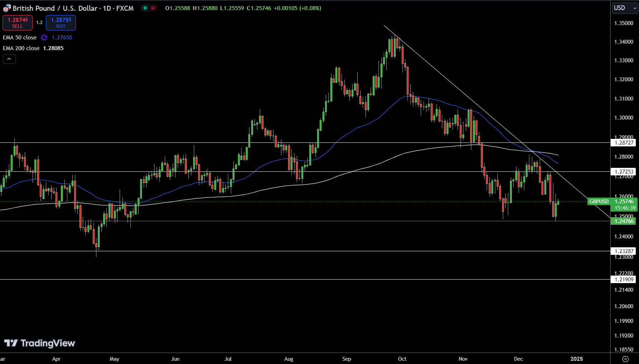Viewport: 639px width, 364px height.
Task: Click the Sep label on time axis
Action: pyautogui.click(x=347, y=359)
